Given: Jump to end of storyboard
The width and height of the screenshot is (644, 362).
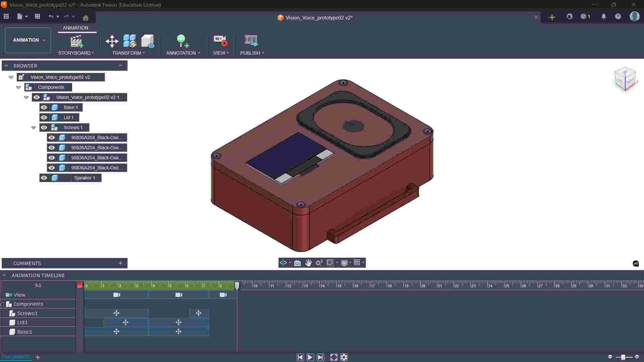Looking at the screenshot, I should pos(320,357).
